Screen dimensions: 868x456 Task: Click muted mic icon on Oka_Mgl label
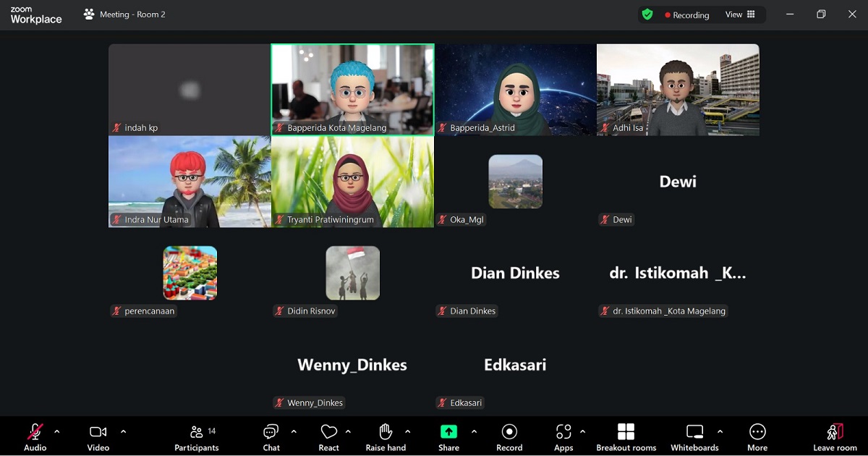tap(442, 219)
